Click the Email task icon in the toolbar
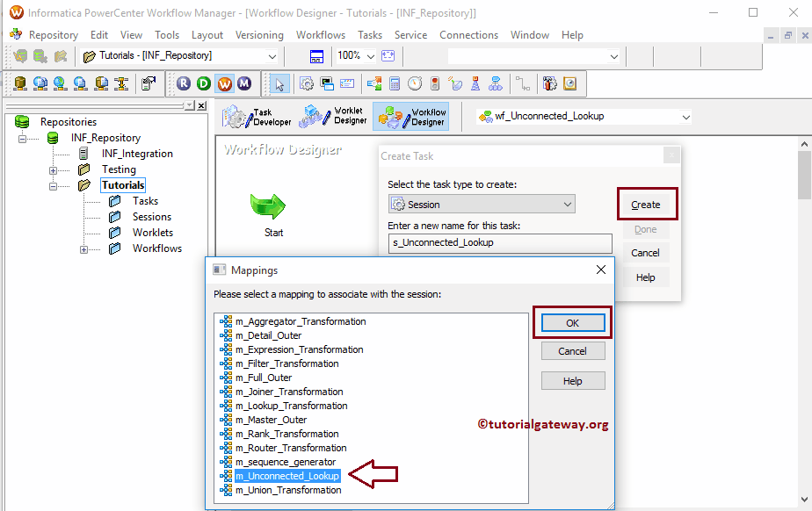Screen dimensions: 812x511 tap(347, 83)
